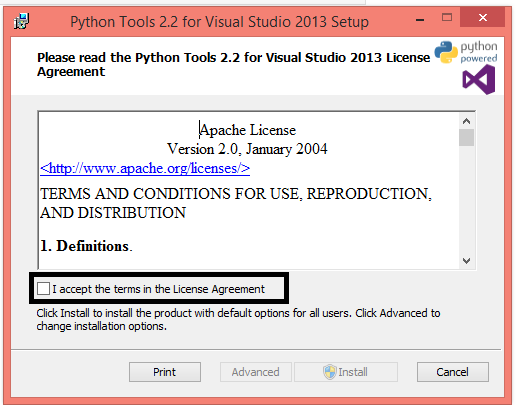Click the installer icon in title bar
The height and width of the screenshot is (405, 518).
click(21, 21)
